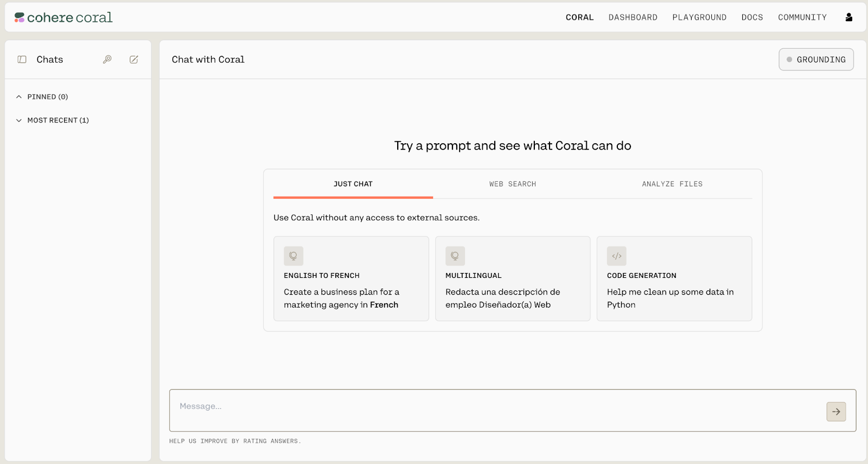Click the Cohere Coral logo
The image size is (868, 464).
point(63,17)
